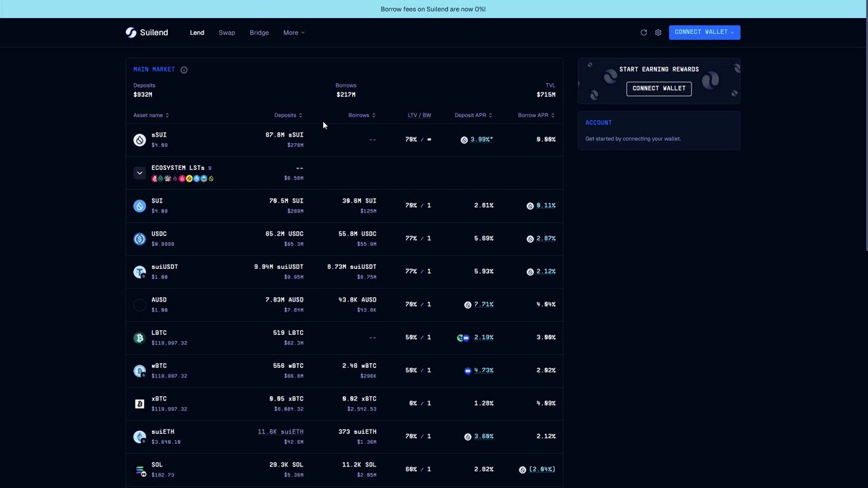
Task: Click the SOL token icon
Action: (x=140, y=470)
